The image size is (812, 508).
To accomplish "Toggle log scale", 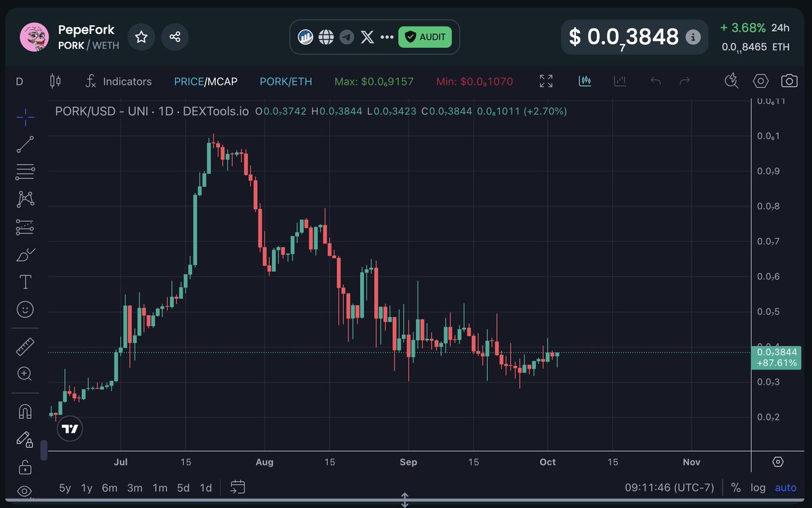I will point(758,488).
